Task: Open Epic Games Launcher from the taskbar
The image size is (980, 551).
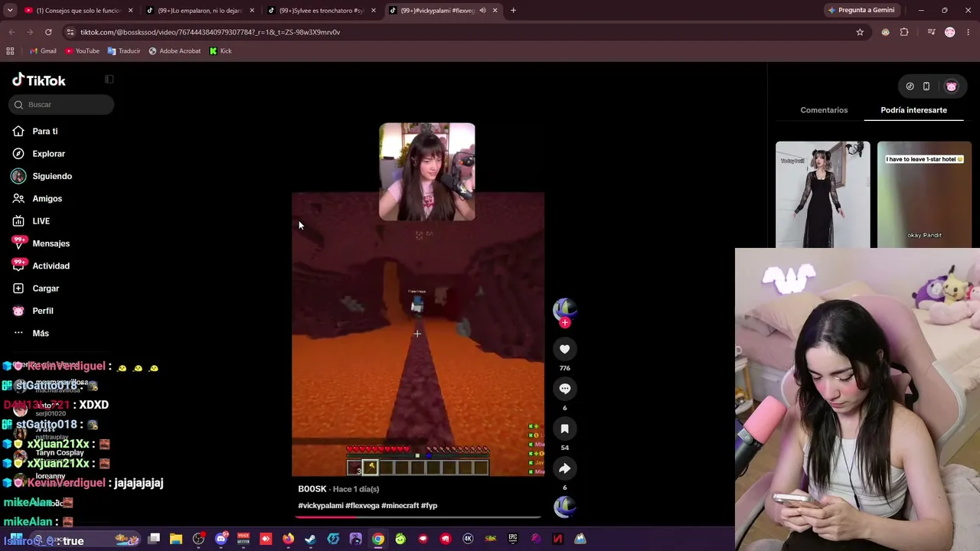Action: [513, 539]
